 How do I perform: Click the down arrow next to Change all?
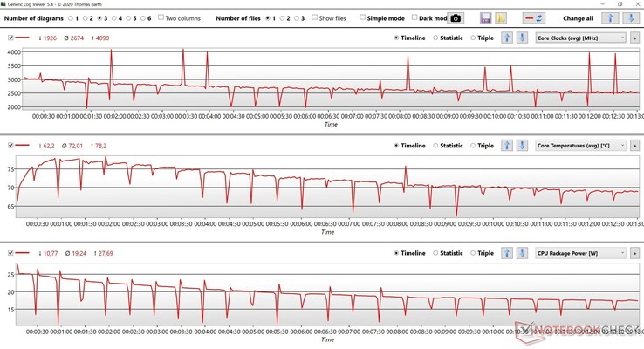(x=631, y=17)
